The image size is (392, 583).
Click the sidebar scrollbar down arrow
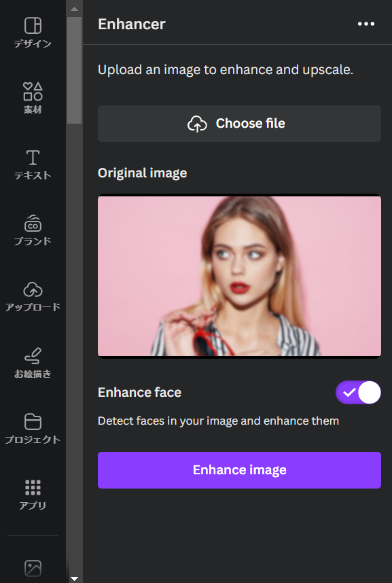[x=74, y=578]
